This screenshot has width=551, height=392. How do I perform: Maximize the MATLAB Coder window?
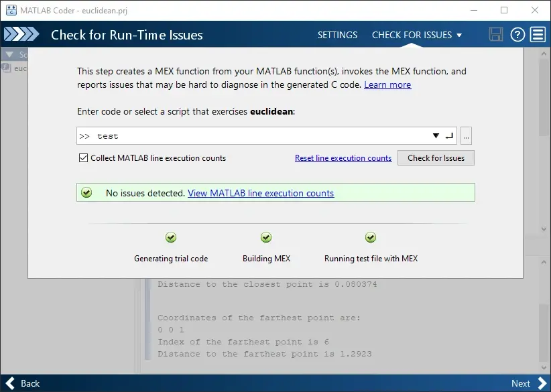pyautogui.click(x=504, y=10)
